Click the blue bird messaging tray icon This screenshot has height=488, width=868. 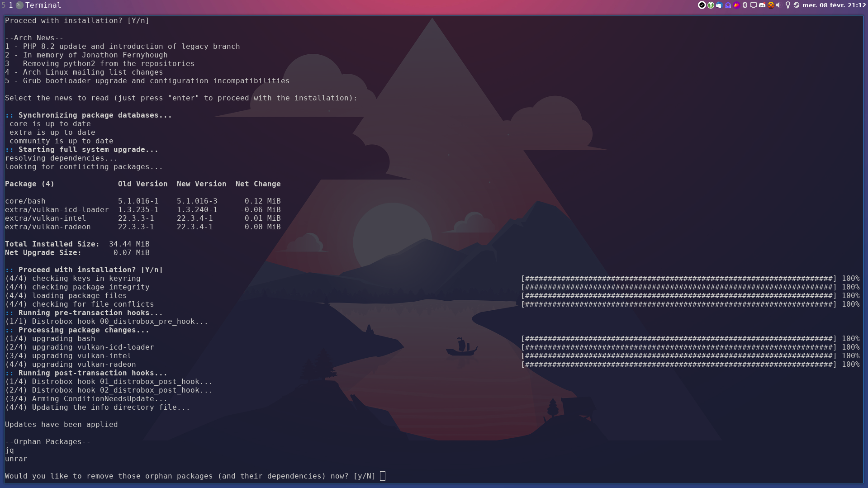[719, 5]
